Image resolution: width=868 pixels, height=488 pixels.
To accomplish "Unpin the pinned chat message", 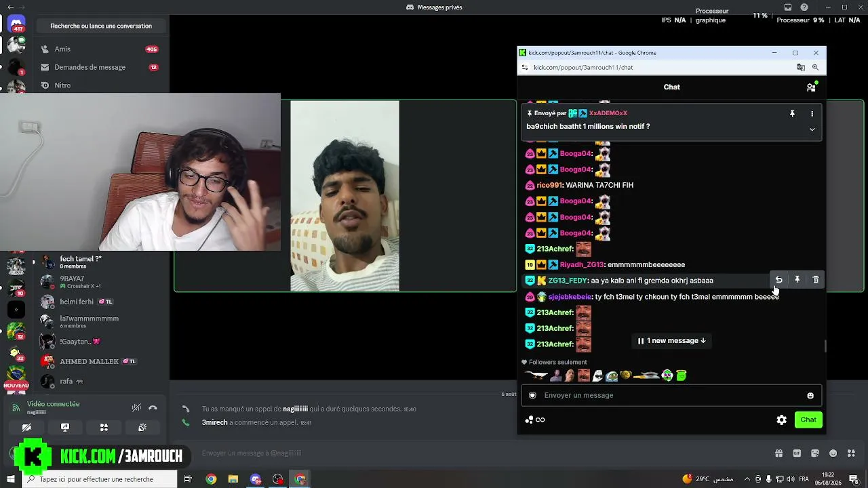I will (792, 114).
